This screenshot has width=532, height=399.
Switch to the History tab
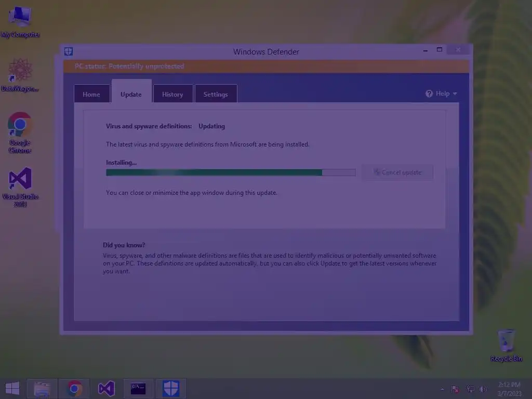coord(172,94)
